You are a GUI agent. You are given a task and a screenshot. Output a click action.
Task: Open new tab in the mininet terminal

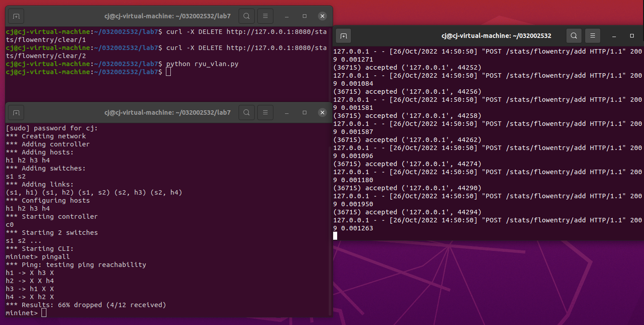(x=16, y=112)
